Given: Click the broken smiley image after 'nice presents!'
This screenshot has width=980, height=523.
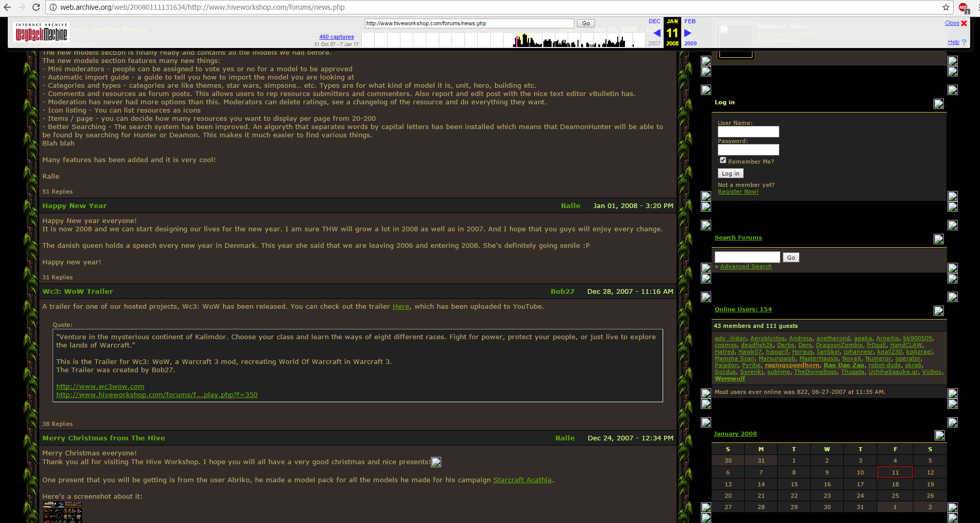Looking at the screenshot, I should point(436,462).
